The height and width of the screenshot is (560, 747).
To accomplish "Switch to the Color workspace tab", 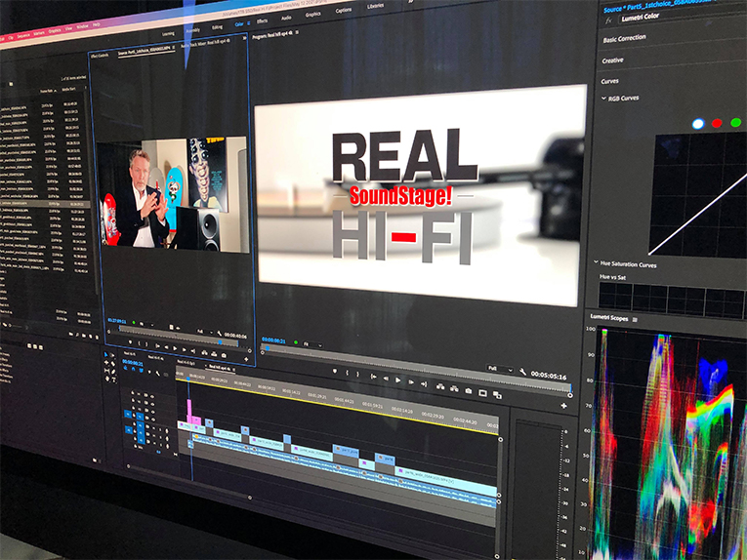I will point(238,23).
